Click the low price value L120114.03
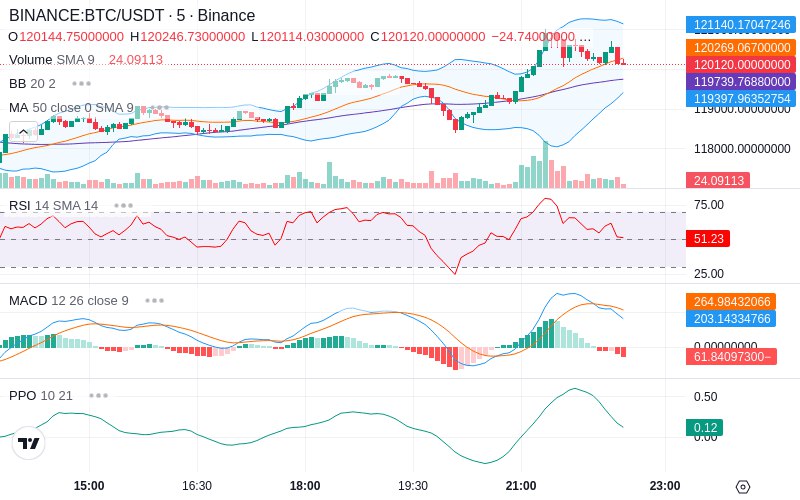Viewport: 800px width, 500px height. (308, 37)
